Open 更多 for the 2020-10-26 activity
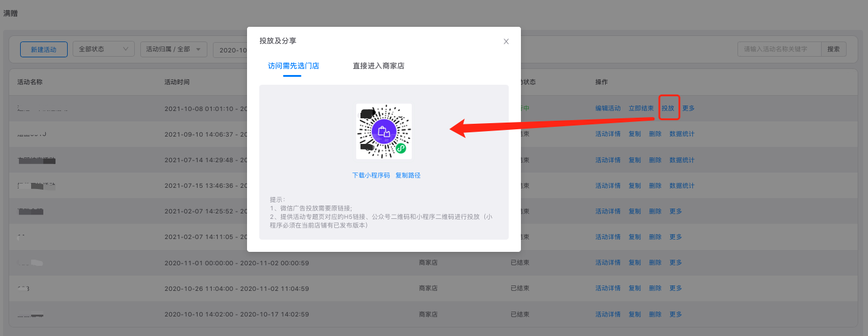This screenshot has width=868, height=336. tap(676, 288)
